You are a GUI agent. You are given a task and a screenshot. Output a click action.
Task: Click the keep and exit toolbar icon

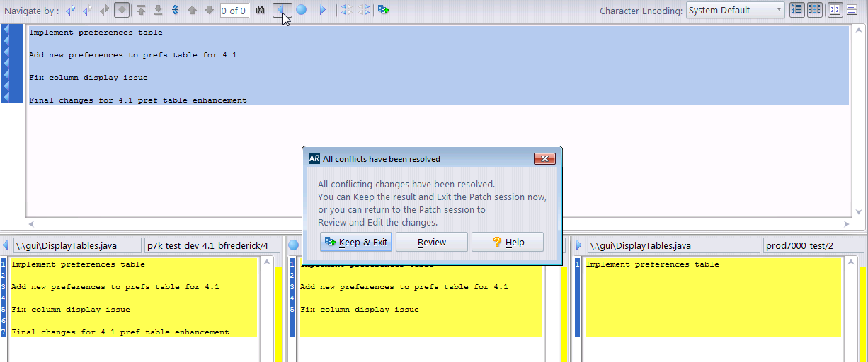pos(383,11)
